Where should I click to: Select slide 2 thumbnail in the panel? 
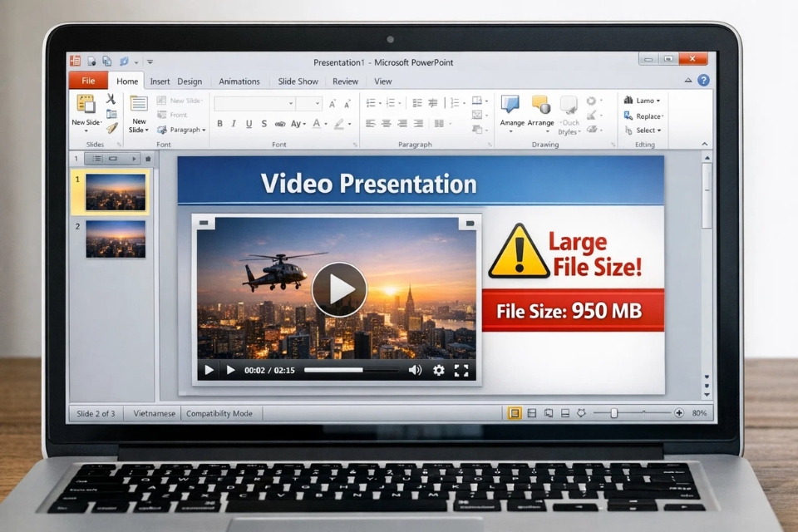click(116, 240)
